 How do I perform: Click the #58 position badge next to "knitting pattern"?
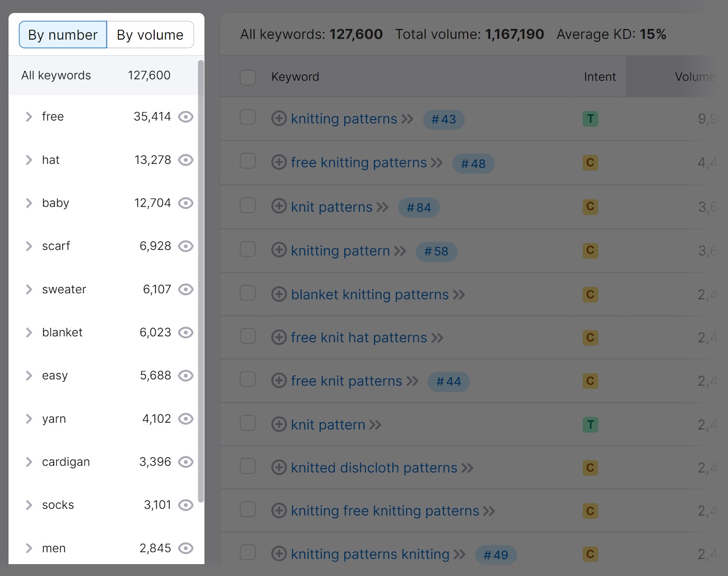click(436, 251)
